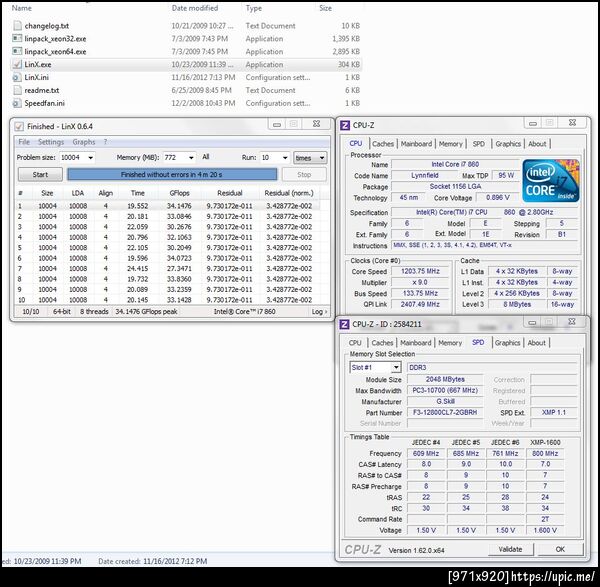Switch to Mainboard tab in top CPU-Z
600x587 pixels.
click(416, 144)
